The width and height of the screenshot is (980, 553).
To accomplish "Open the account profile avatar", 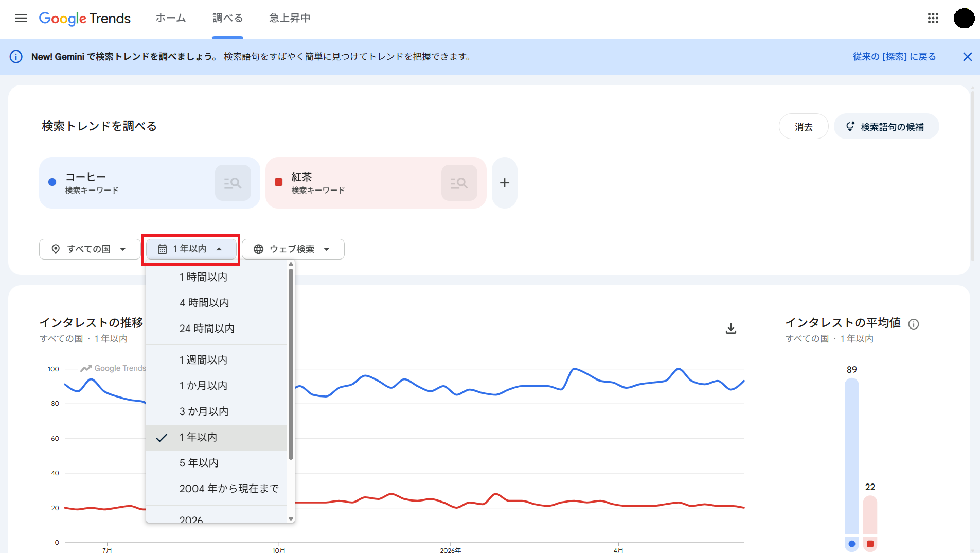I will pyautogui.click(x=964, y=19).
